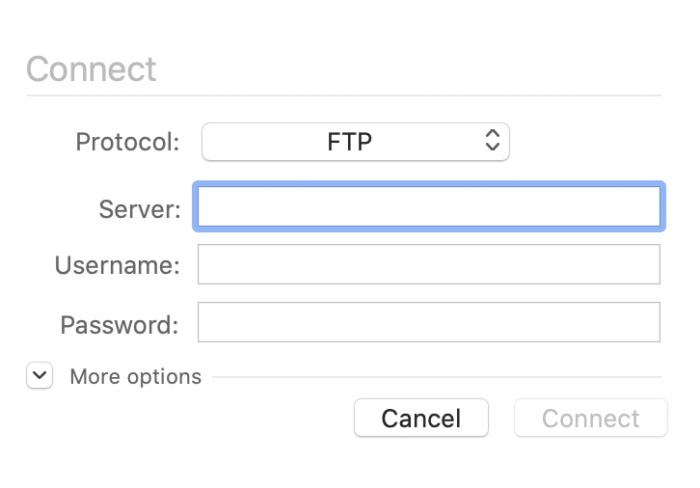The width and height of the screenshot is (700, 488).
Task: Click the Connect button
Action: pyautogui.click(x=590, y=418)
